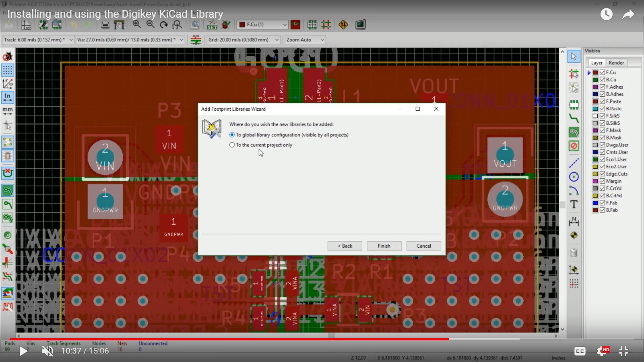Select the add filled zone tool
The width and height of the screenshot is (644, 362).
(574, 132)
